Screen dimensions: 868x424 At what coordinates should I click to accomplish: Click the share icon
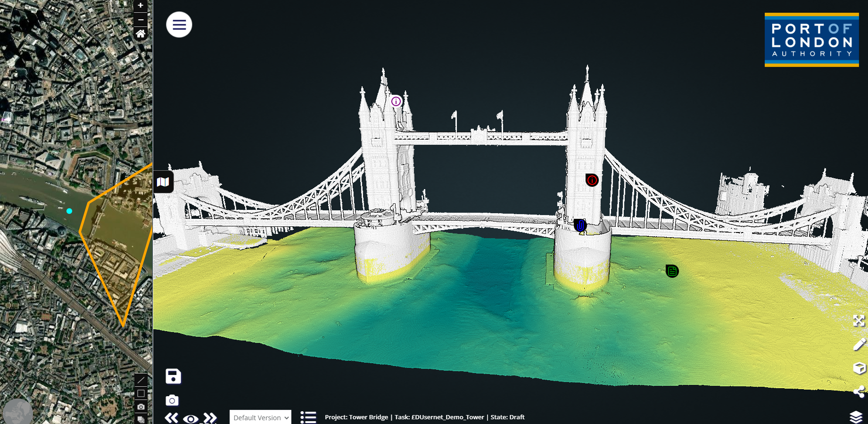click(x=859, y=391)
